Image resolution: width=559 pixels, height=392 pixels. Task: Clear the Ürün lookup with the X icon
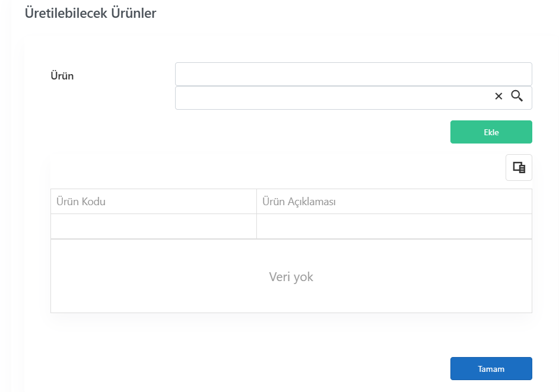click(498, 96)
